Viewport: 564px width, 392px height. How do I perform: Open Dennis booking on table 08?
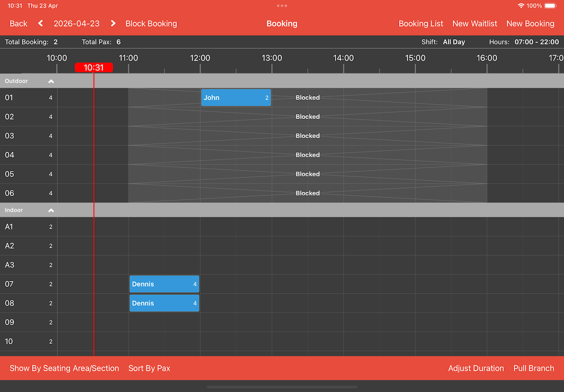[x=164, y=303]
